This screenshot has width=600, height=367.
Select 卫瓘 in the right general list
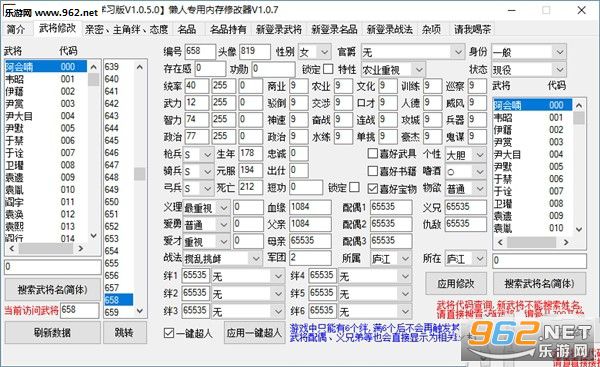tap(533, 203)
